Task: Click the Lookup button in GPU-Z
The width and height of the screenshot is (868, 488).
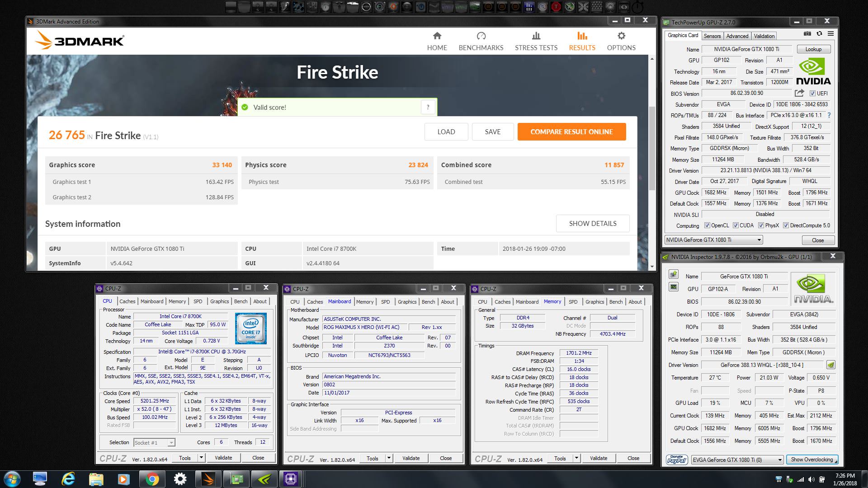Action: tap(813, 49)
